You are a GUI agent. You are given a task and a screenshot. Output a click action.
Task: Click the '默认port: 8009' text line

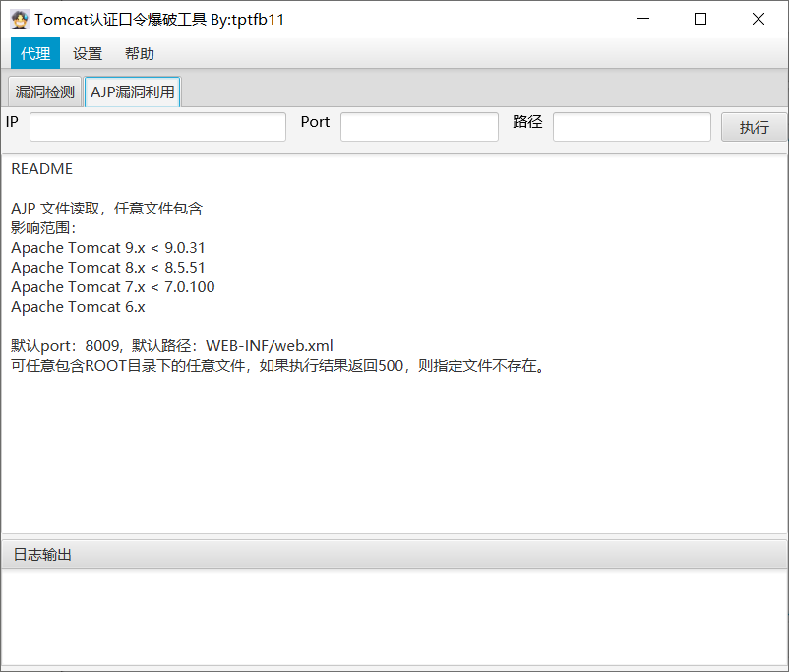click(x=172, y=345)
